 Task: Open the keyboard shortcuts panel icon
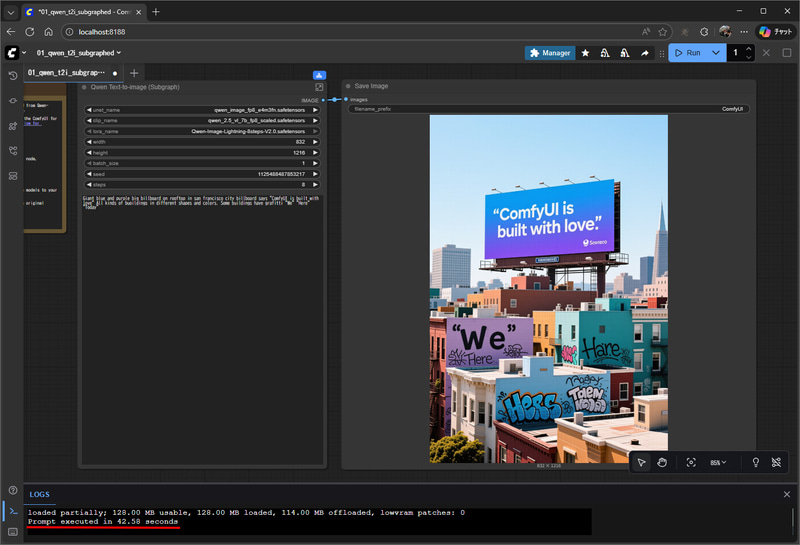tap(13, 532)
